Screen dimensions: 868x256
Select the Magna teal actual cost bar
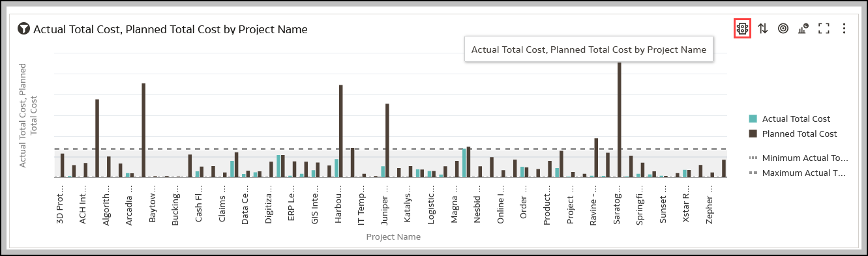point(464,163)
